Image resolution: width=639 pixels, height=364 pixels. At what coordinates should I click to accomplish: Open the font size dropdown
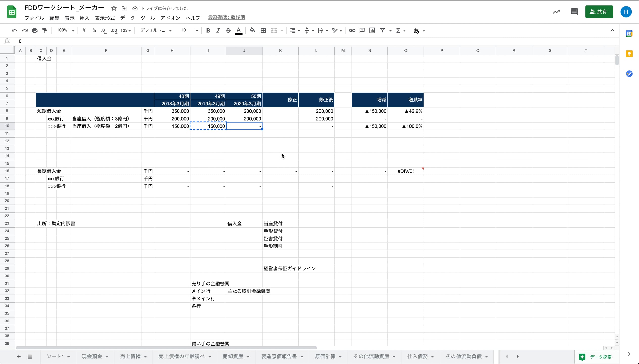pyautogui.click(x=197, y=31)
